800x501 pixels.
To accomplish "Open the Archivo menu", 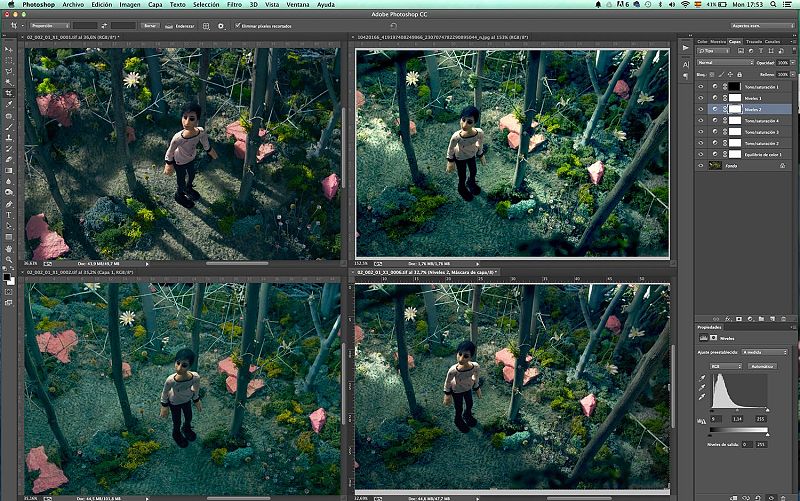I will (x=73, y=5).
